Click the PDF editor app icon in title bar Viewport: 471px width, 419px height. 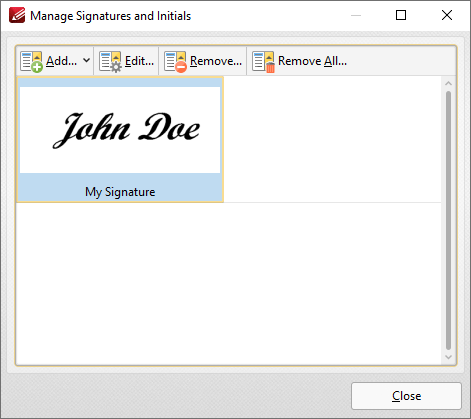(17, 15)
